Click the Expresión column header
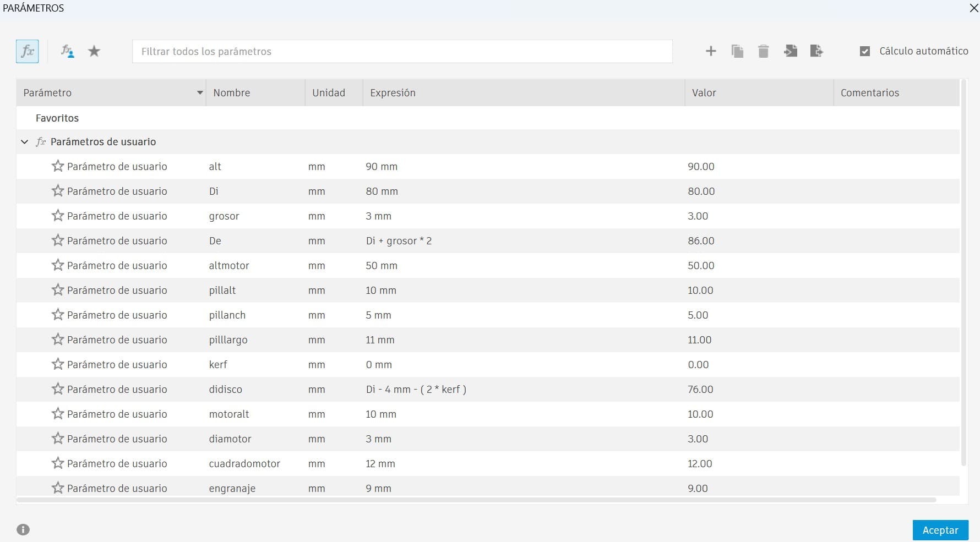 pyautogui.click(x=393, y=92)
